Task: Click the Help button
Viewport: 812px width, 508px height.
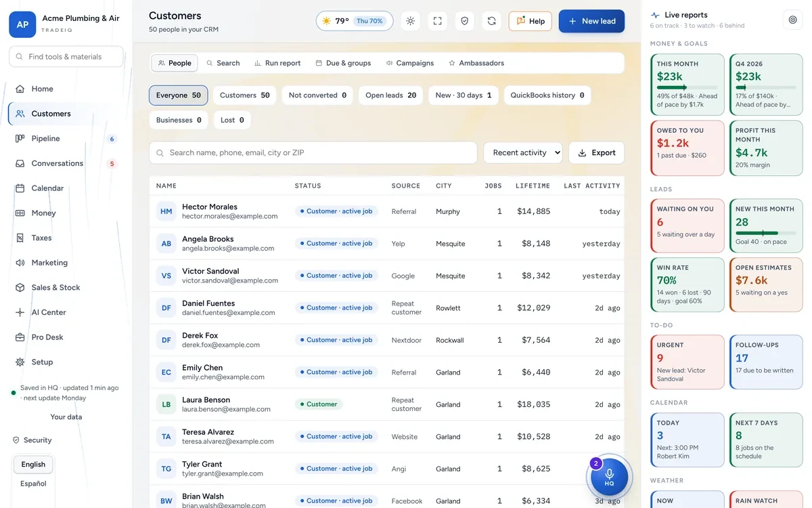Action: point(531,21)
